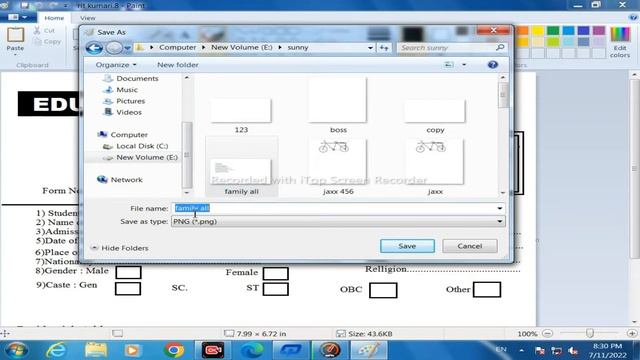Viewport: 640px width, 360px height.
Task: Open the Organize menu
Action: coord(116,64)
